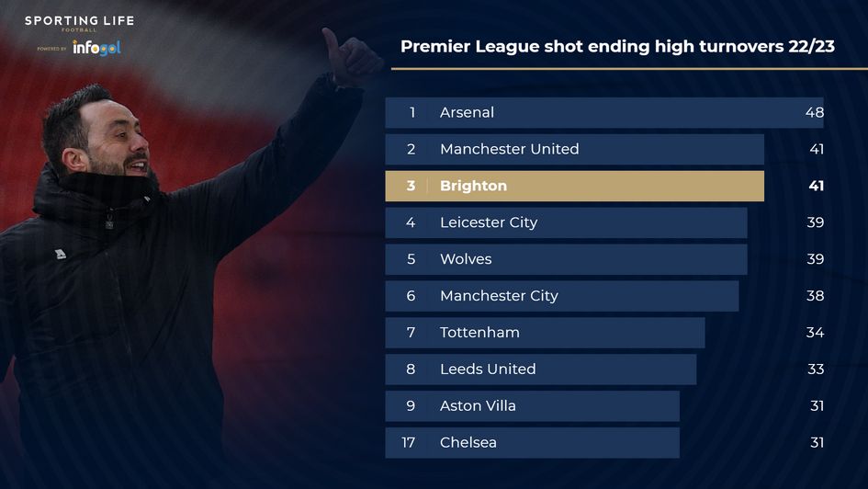This screenshot has height=489, width=868.
Task: Click the chart title about high turnovers
Action: [x=617, y=47]
